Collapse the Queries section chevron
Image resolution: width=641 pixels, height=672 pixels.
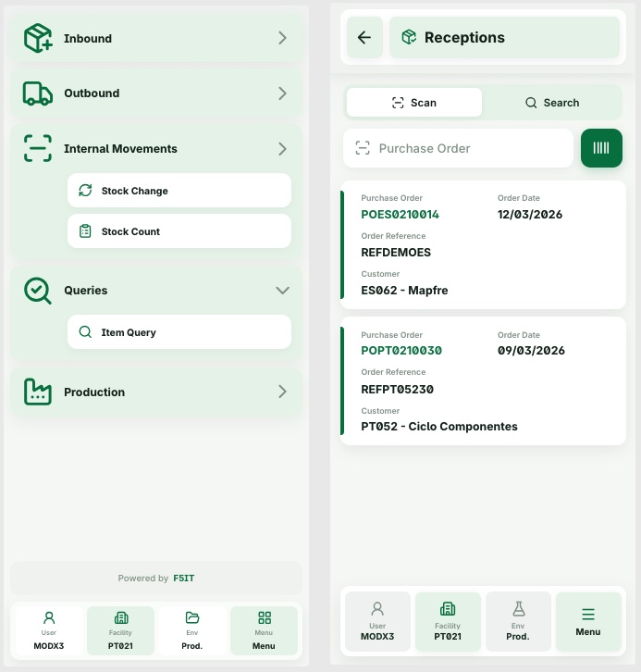[283, 291]
